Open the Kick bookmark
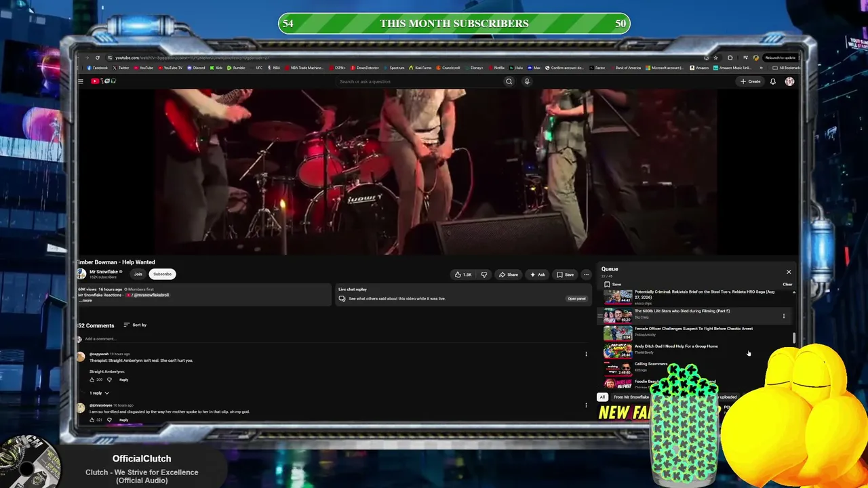This screenshot has height=488, width=868. click(x=216, y=68)
